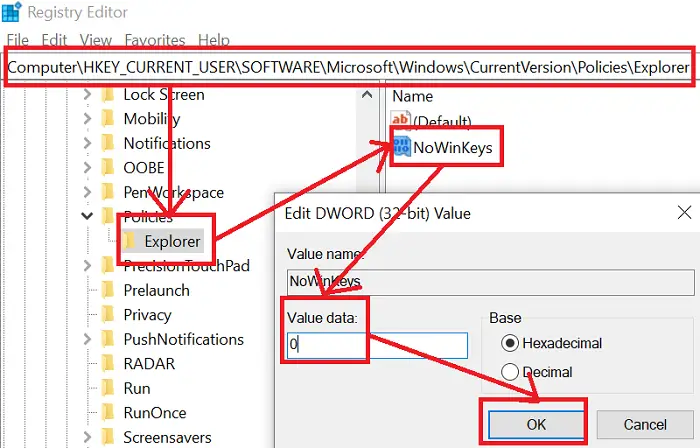The height and width of the screenshot is (448, 700).
Task: Click the Lock Screen folder icon
Action: coord(108,95)
